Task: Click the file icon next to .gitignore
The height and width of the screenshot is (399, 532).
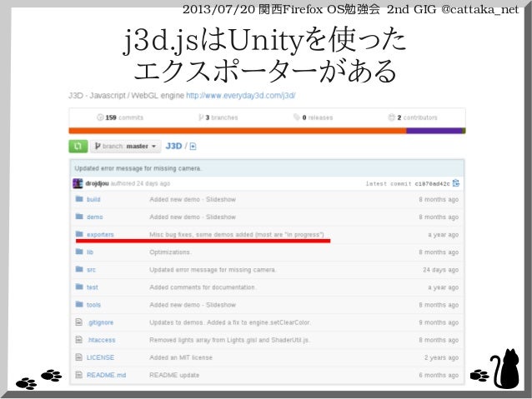Action: tap(78, 322)
